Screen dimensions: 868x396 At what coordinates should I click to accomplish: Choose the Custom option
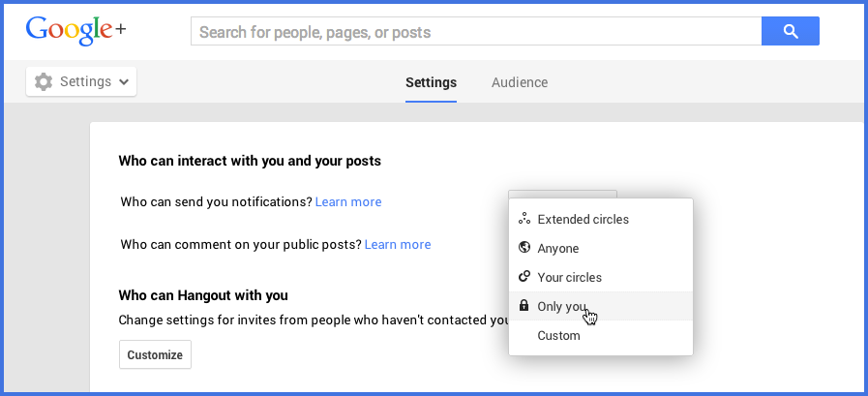pyautogui.click(x=601, y=335)
